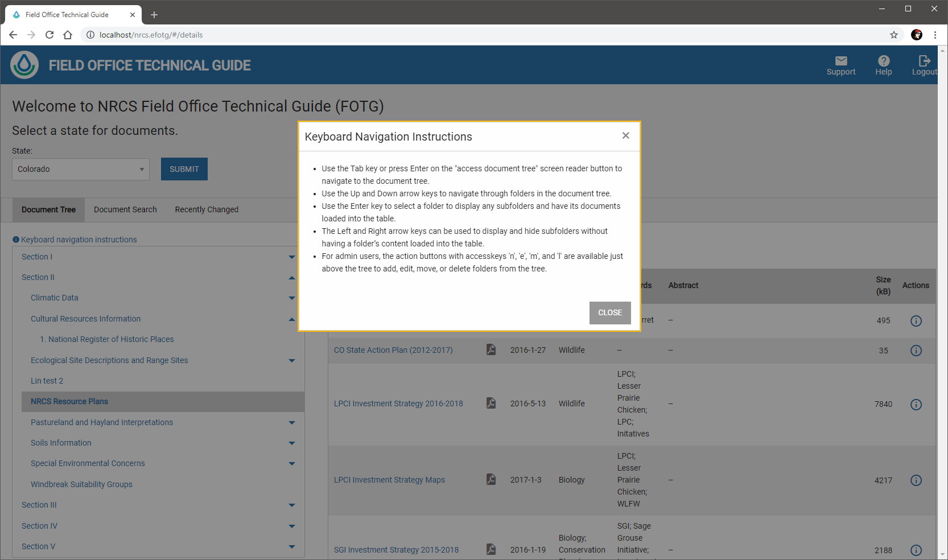Click the site information icon in address bar
Viewport: 948px width, 560px height.
tap(90, 35)
